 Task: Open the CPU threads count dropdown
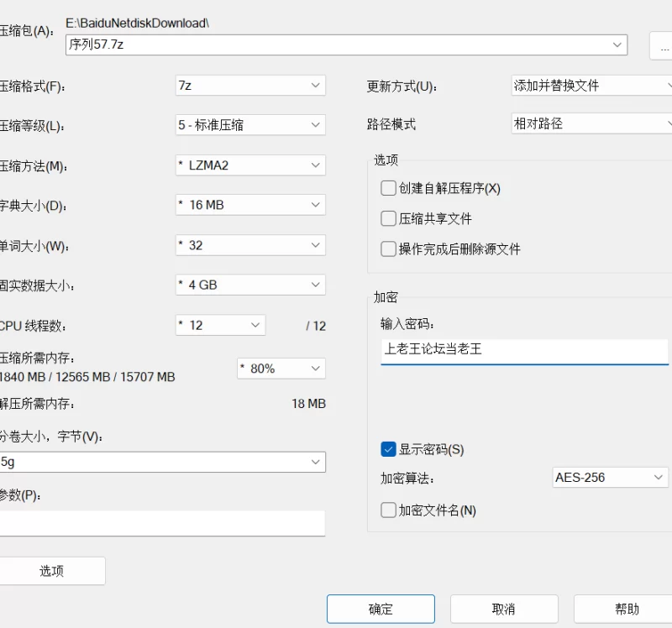pyautogui.click(x=220, y=325)
